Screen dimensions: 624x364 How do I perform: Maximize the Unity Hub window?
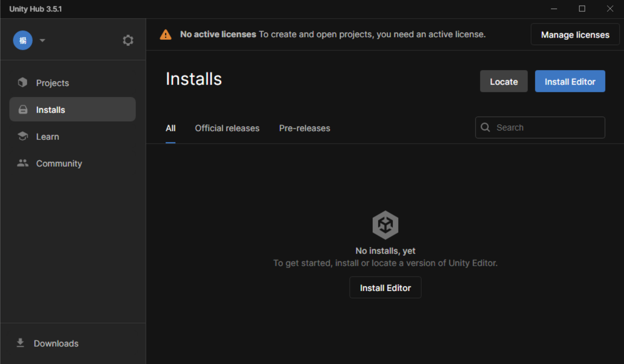582,9
